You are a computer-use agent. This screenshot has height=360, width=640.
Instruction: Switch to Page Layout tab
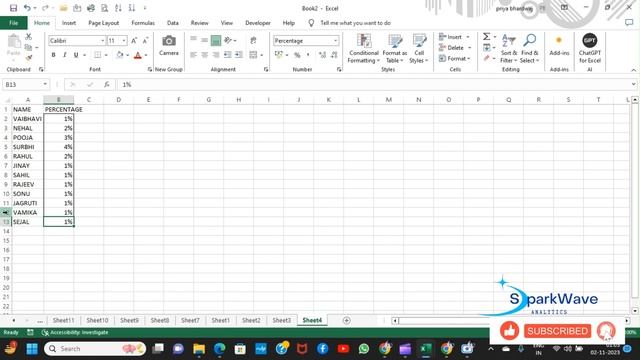coord(104,23)
